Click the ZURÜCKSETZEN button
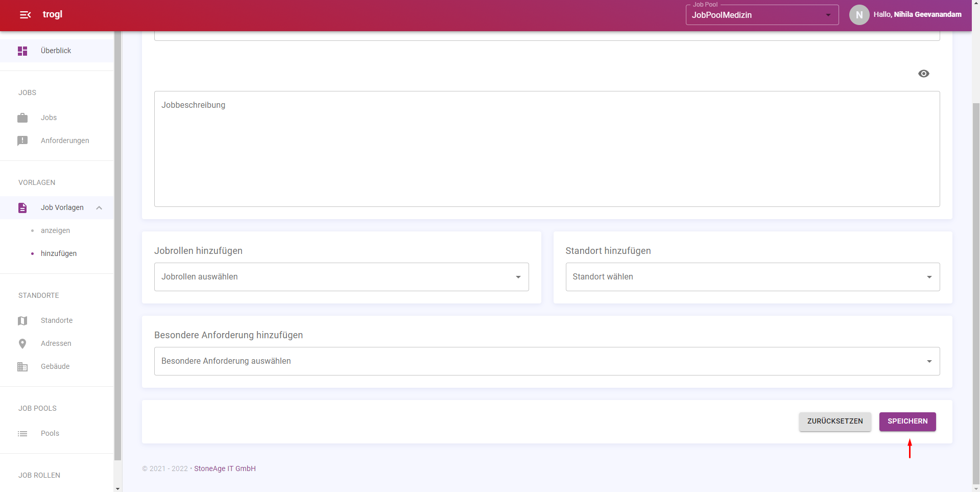The height and width of the screenshot is (492, 980). click(834, 421)
